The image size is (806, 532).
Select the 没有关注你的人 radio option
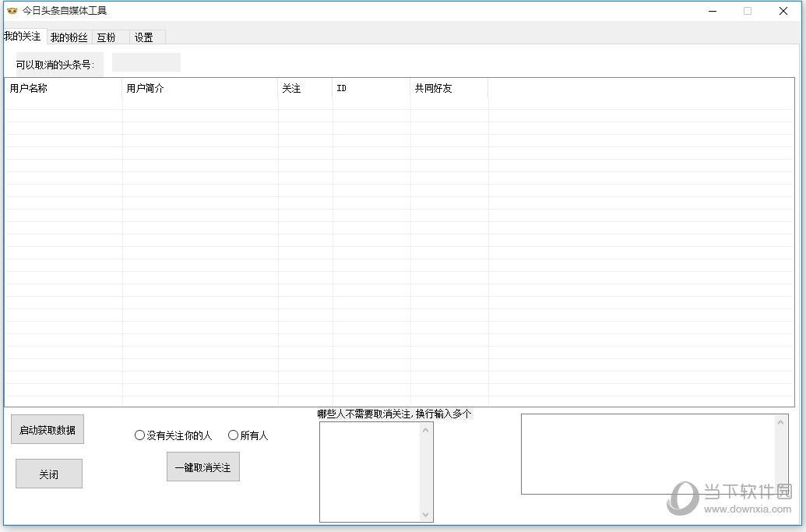[x=140, y=435]
